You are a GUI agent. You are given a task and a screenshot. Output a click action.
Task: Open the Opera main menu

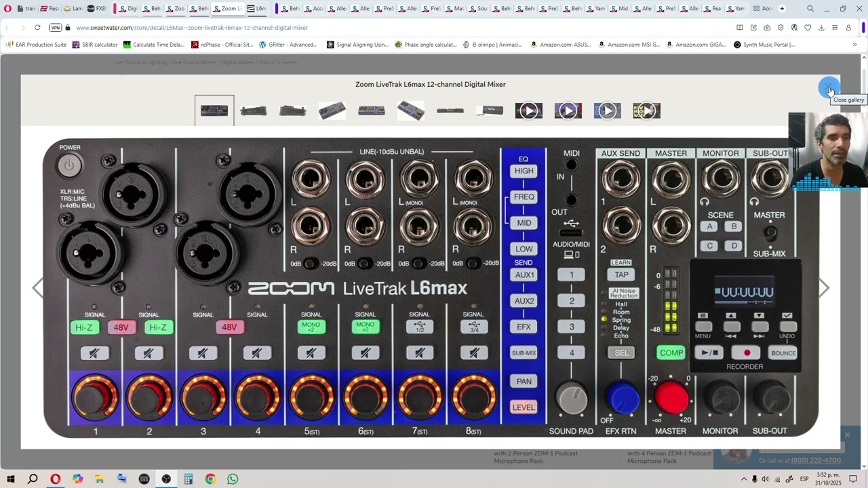tap(7, 9)
